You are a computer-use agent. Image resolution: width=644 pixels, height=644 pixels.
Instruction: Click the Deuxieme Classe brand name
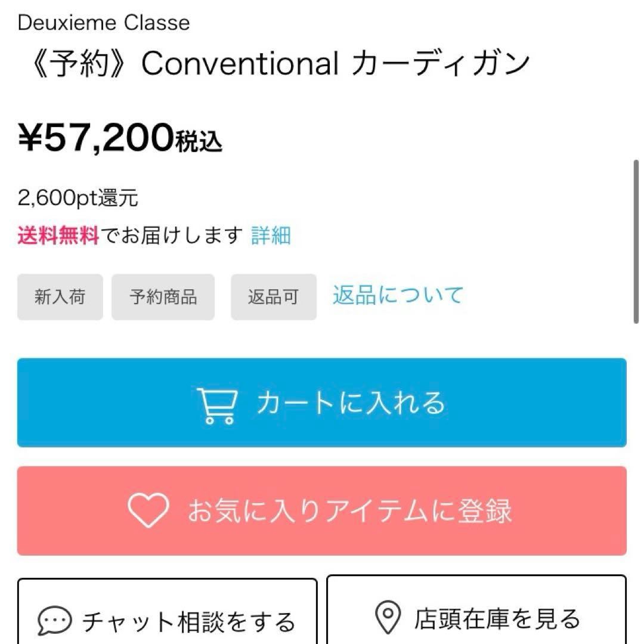104,23
